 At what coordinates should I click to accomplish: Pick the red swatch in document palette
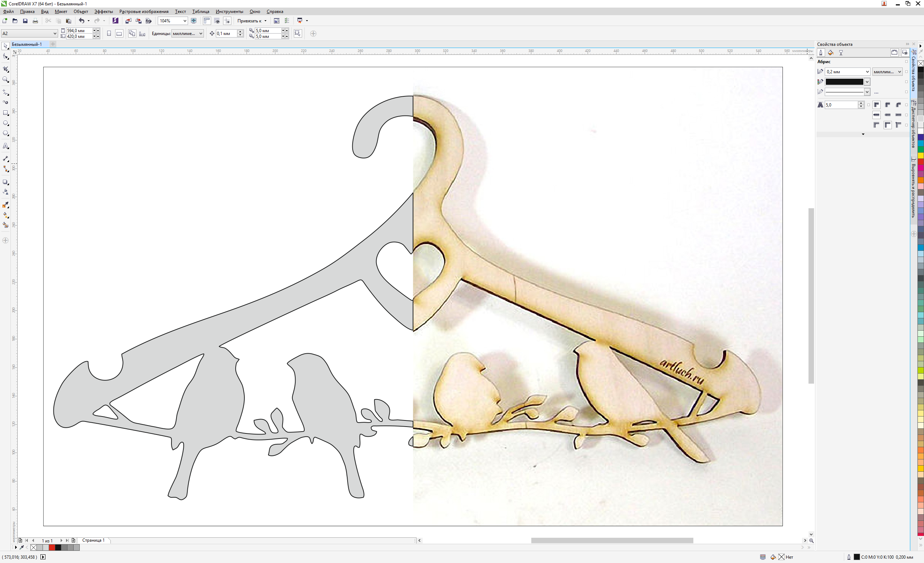(x=52, y=547)
